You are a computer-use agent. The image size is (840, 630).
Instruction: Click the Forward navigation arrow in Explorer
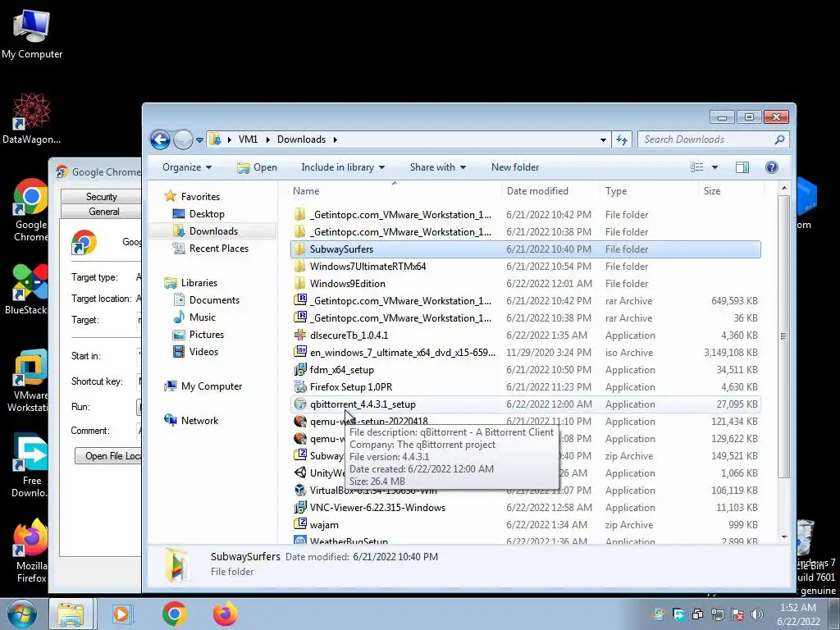(x=183, y=139)
